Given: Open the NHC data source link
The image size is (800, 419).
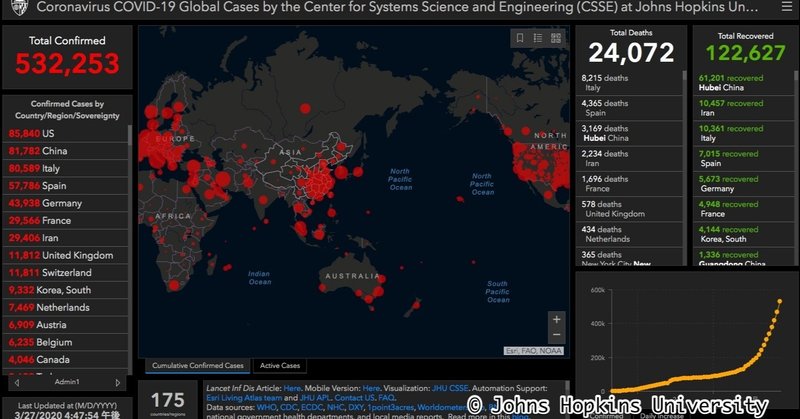Looking at the screenshot, I should pyautogui.click(x=335, y=407).
